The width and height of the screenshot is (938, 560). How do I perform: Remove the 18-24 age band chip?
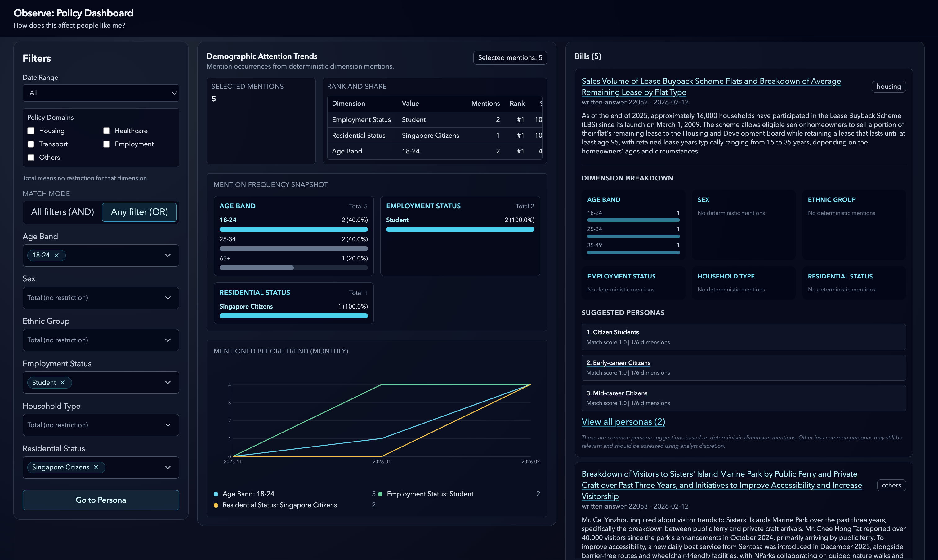point(57,256)
